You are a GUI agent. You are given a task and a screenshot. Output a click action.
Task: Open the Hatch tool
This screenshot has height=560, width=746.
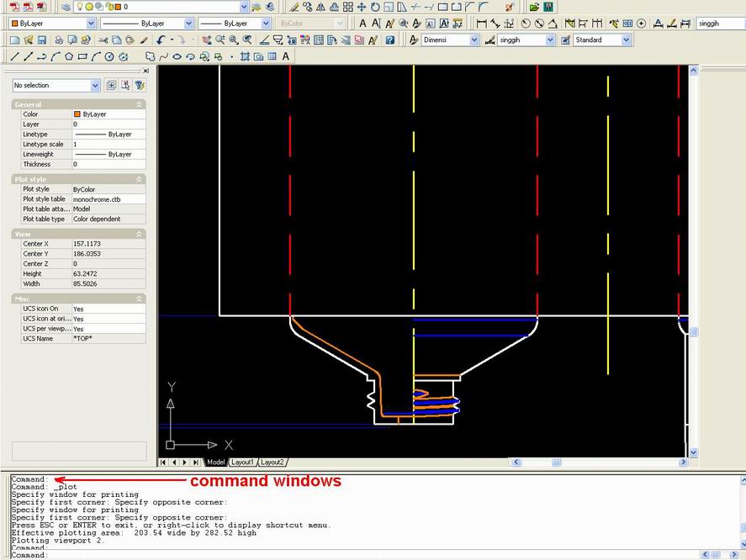coord(246,56)
